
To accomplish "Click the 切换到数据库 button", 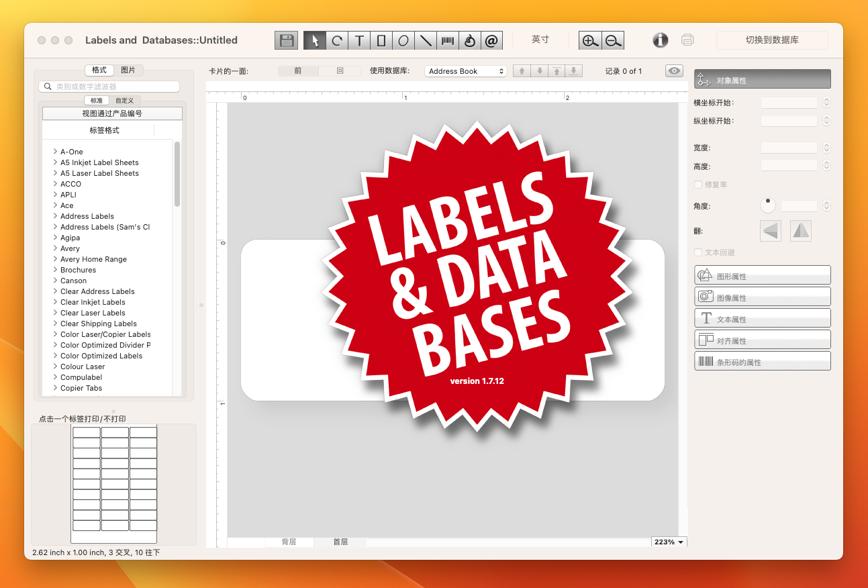I will click(x=772, y=40).
